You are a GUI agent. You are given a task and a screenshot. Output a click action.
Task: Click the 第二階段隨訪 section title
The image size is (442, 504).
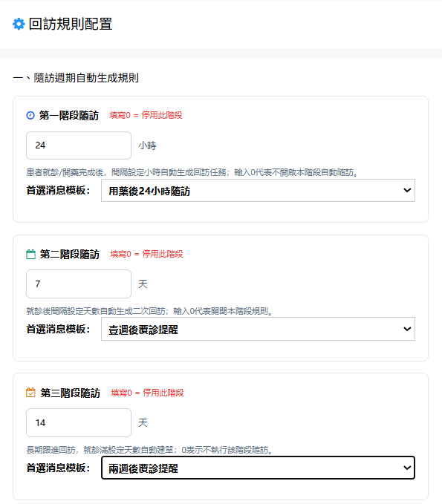pyautogui.click(x=70, y=255)
